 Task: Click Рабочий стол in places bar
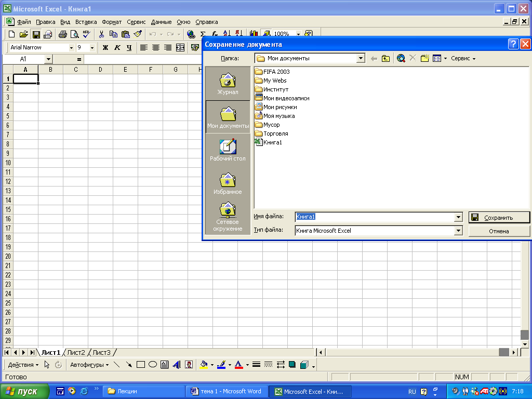pyautogui.click(x=228, y=150)
